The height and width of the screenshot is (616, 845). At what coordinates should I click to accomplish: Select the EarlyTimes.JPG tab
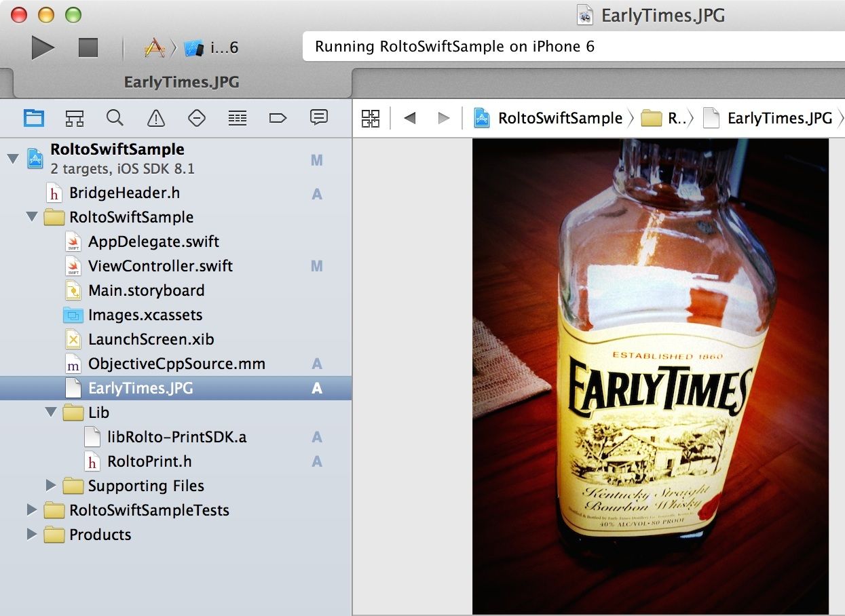coord(182,83)
